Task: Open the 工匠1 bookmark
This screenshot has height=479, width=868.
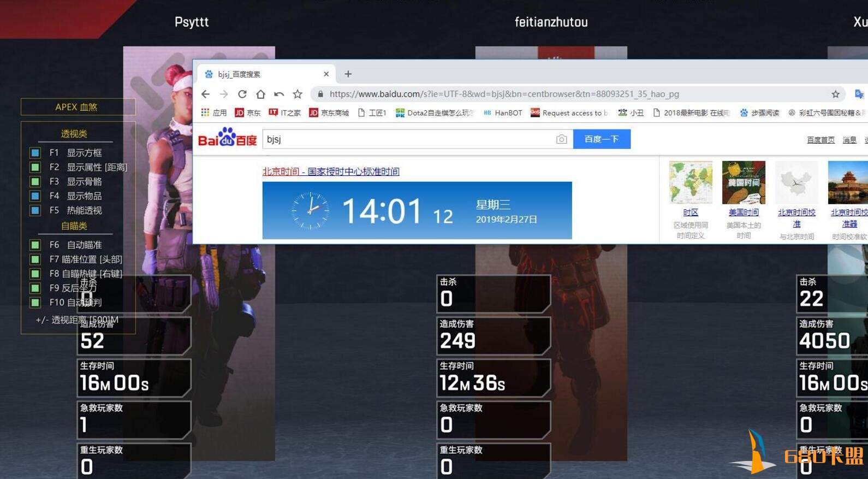Action: click(372, 113)
